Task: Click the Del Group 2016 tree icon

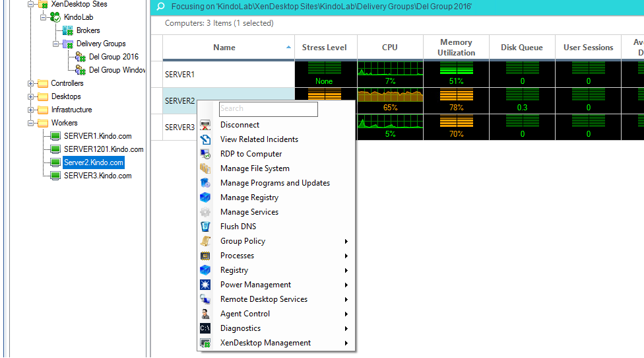Action: tap(80, 57)
